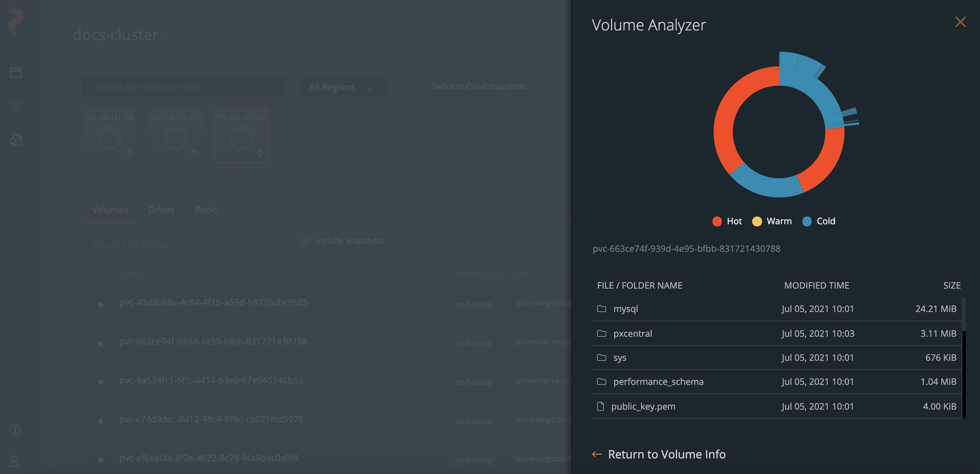This screenshot has width=980, height=474.
Task: Toggle the Include Snapshots checkbox
Action: (x=305, y=241)
